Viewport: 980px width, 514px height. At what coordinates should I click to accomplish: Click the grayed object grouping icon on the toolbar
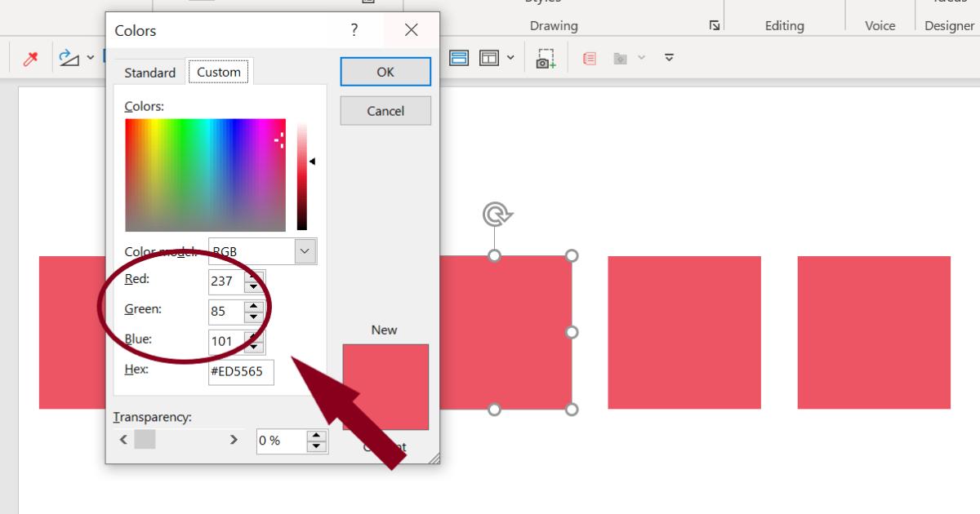pyautogui.click(x=621, y=58)
